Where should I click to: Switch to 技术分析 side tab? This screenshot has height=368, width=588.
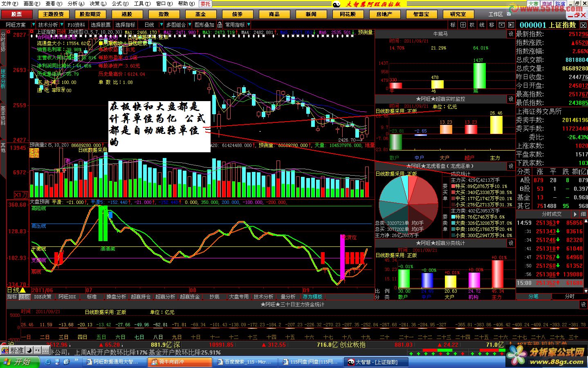tap(3, 79)
